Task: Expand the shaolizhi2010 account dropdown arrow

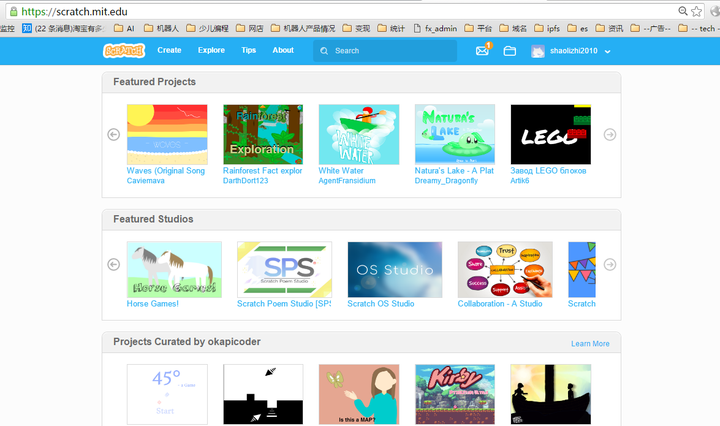Action: click(x=608, y=51)
